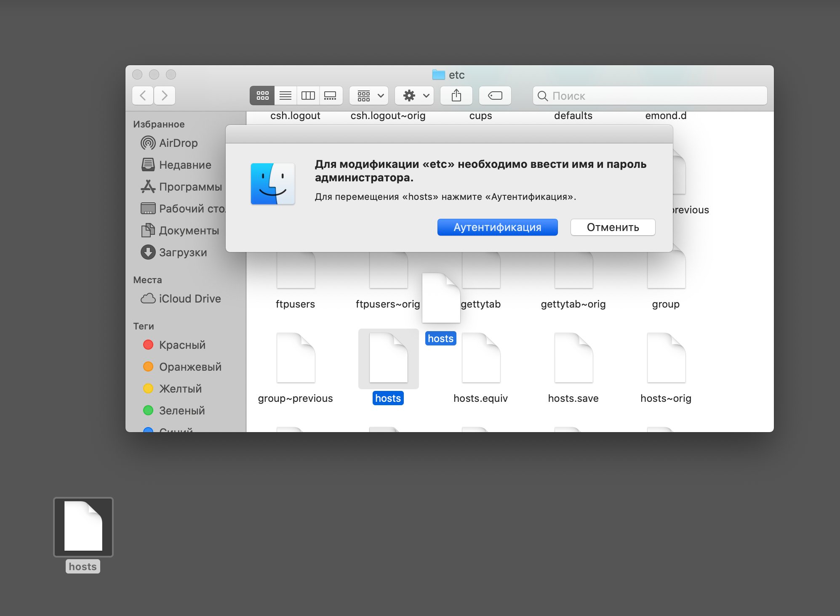
Task: Click the Аутентификация button
Action: [497, 227]
